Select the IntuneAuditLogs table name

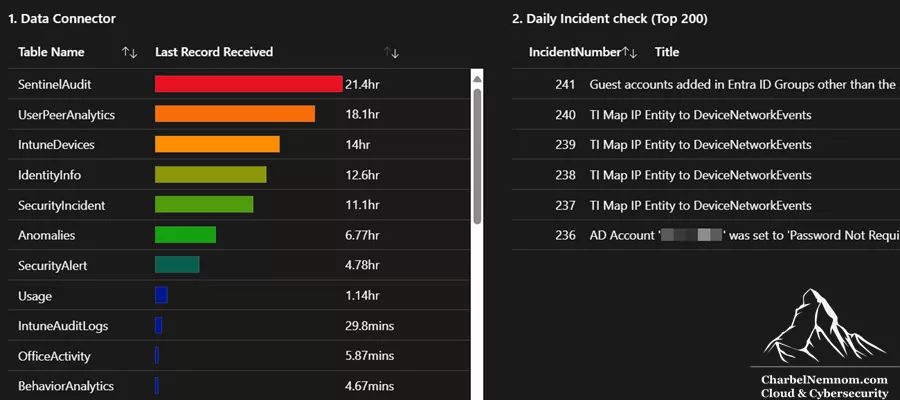(63, 326)
